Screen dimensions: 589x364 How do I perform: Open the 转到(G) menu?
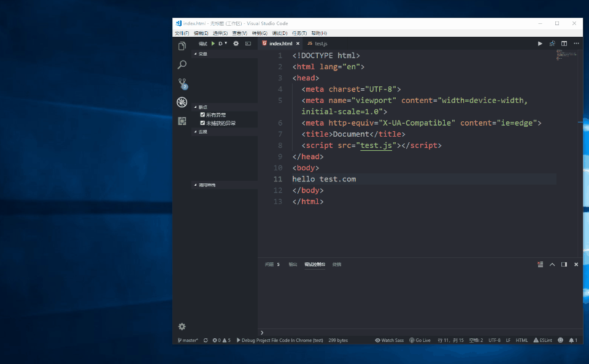tap(260, 34)
